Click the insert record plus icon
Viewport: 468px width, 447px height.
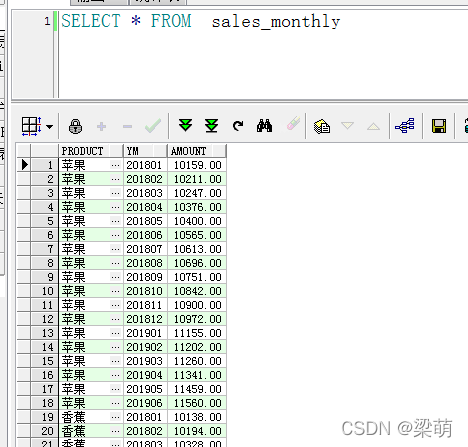tap(101, 126)
